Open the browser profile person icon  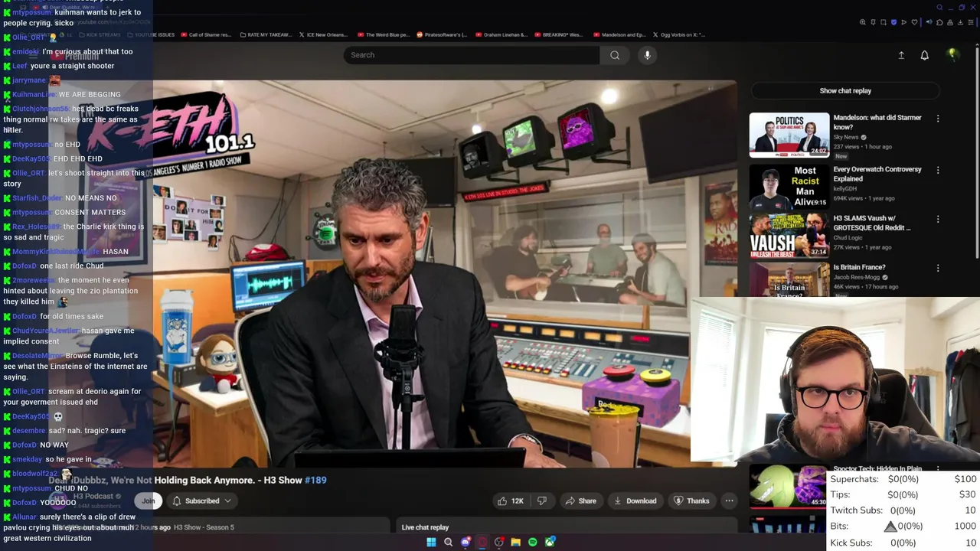pos(950,22)
